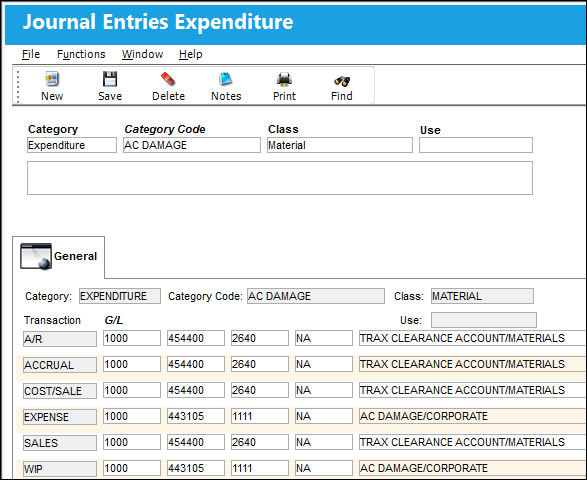
Task: Click the read-only Category Code field in General tab
Action: pos(316,296)
